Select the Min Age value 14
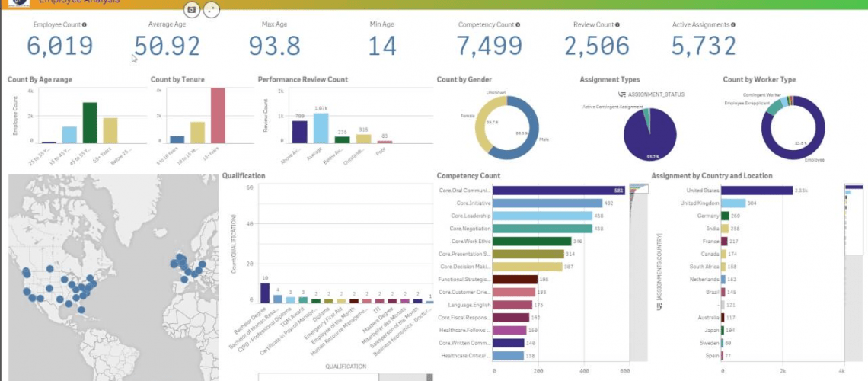The height and width of the screenshot is (381, 868). (x=382, y=46)
